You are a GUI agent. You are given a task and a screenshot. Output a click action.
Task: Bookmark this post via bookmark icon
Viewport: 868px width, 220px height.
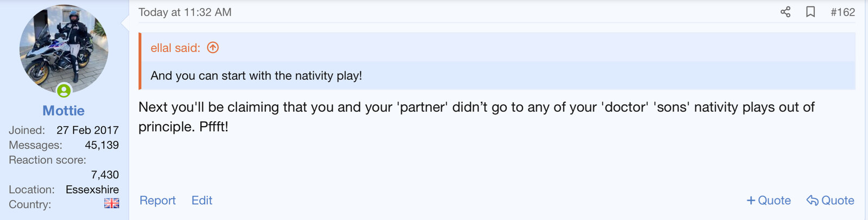[x=810, y=12]
